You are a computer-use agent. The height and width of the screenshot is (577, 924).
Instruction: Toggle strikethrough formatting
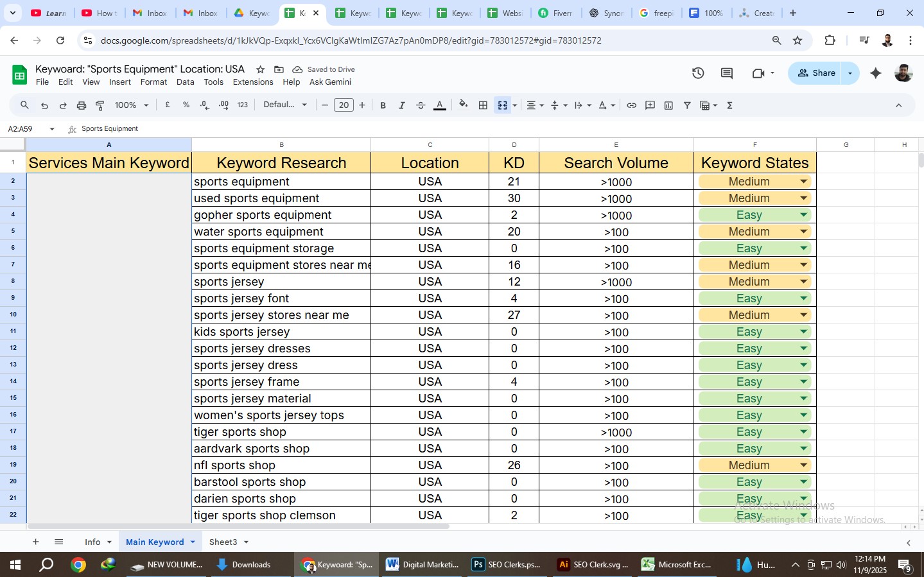pos(421,105)
